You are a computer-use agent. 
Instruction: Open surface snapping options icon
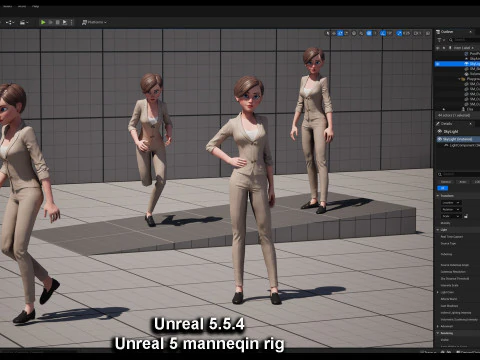(x=361, y=33)
